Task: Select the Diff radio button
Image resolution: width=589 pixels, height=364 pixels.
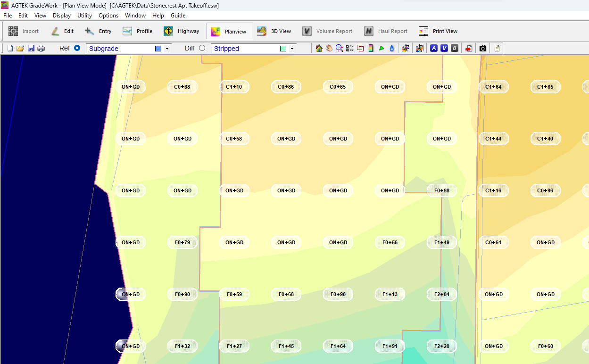Action: click(x=202, y=48)
